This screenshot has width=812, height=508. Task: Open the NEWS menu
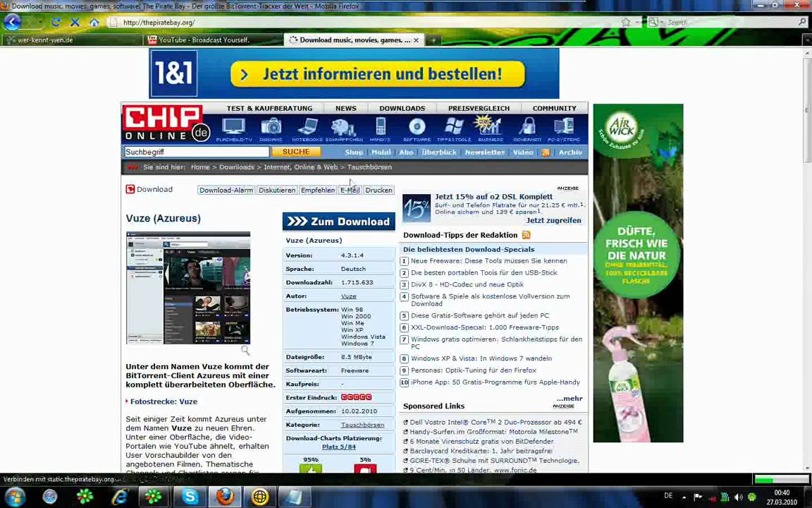[x=345, y=109]
